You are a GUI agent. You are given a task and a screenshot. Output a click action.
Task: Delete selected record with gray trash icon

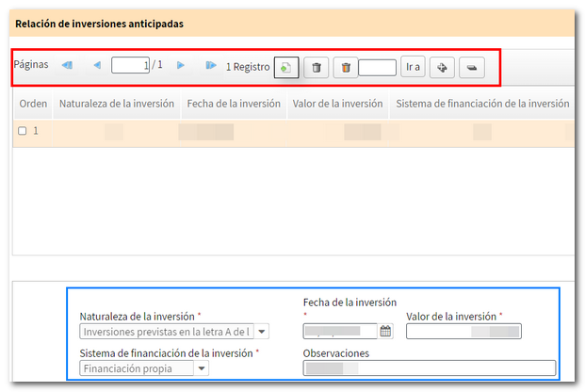tap(317, 67)
